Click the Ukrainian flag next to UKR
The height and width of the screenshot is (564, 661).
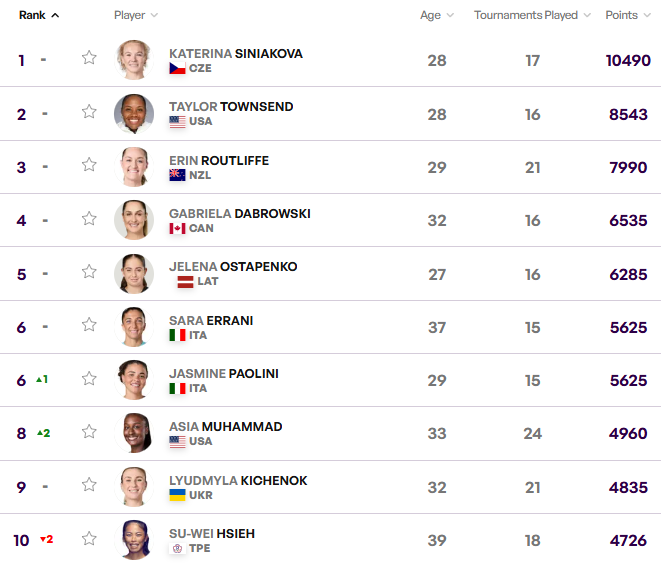click(177, 495)
